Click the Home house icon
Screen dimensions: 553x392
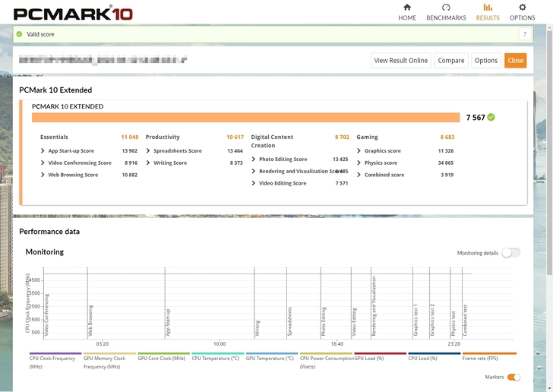(x=407, y=8)
